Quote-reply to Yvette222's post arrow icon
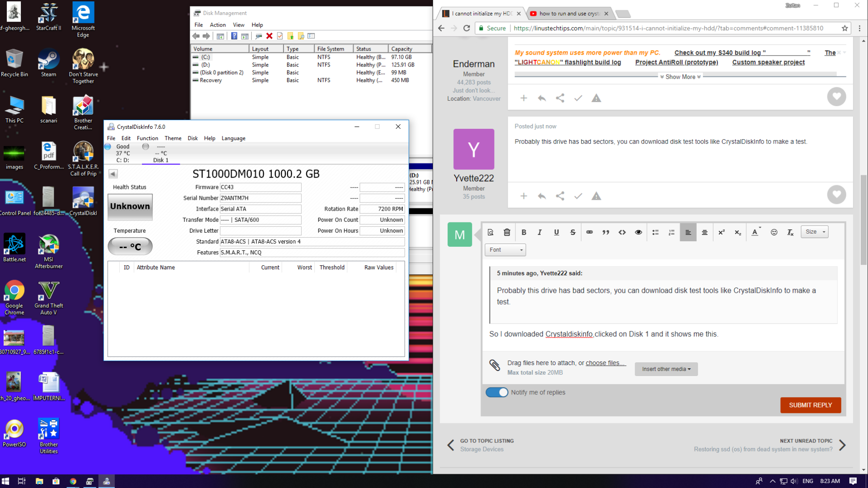 point(542,196)
